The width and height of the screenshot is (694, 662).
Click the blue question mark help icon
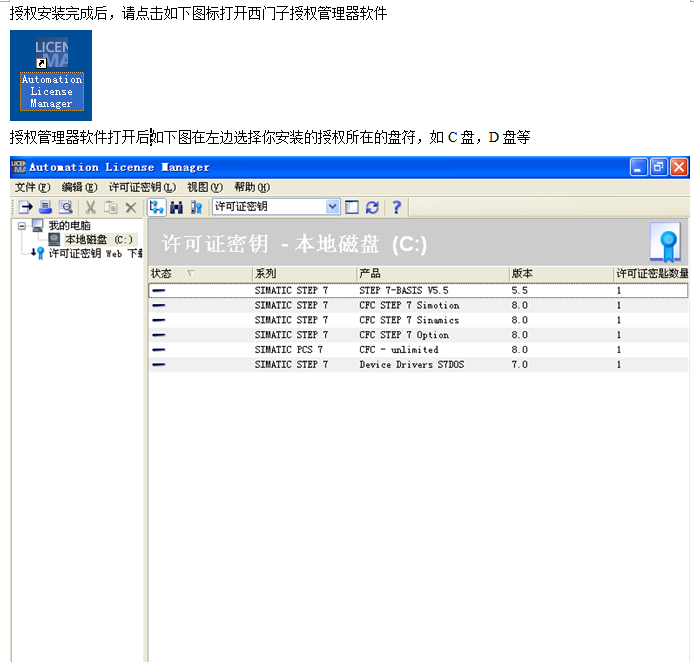click(397, 207)
